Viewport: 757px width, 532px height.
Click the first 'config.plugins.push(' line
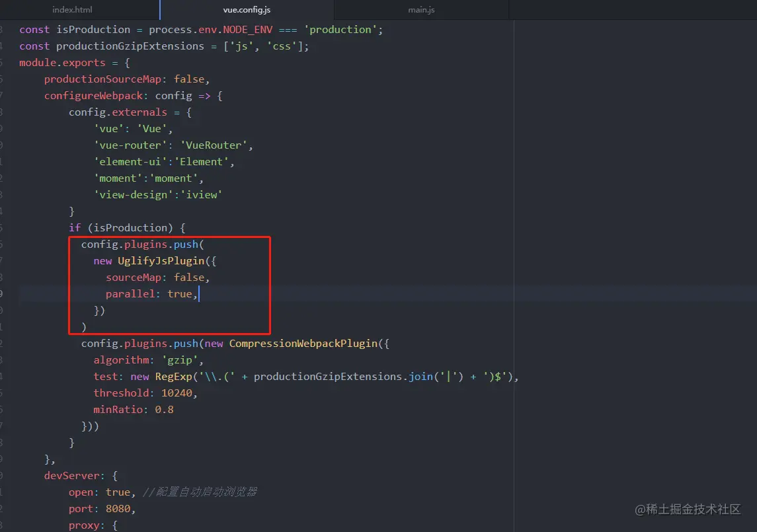pos(142,245)
